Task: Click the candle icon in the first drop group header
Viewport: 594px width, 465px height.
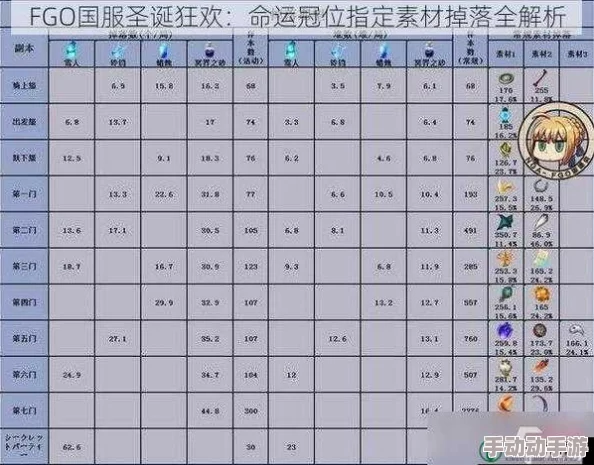Action: click(x=163, y=51)
